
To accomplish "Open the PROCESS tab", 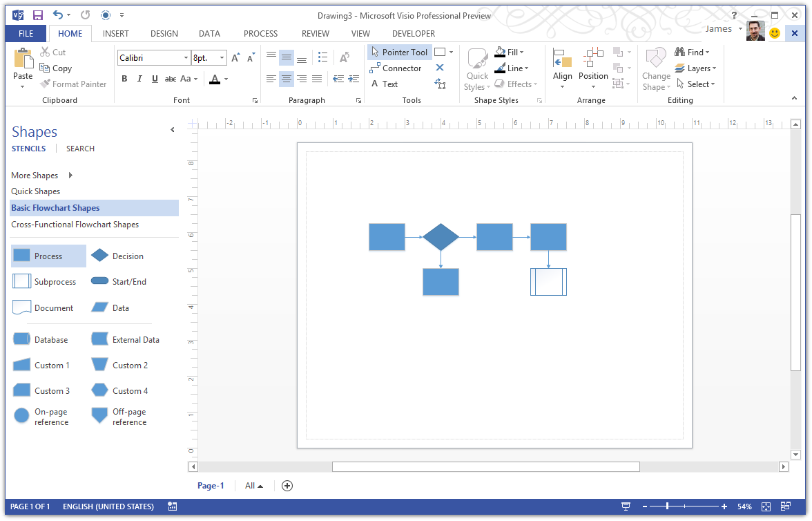I will point(260,33).
